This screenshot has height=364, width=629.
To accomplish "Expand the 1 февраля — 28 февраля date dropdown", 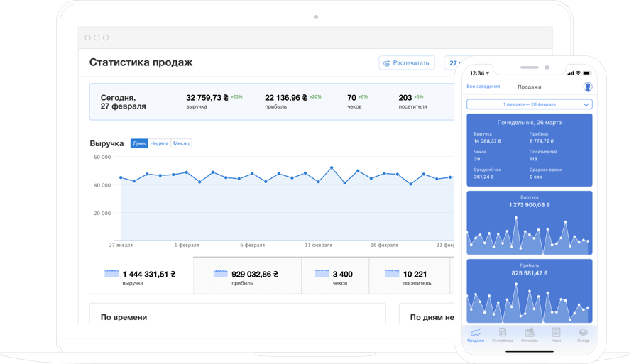I will pos(529,104).
